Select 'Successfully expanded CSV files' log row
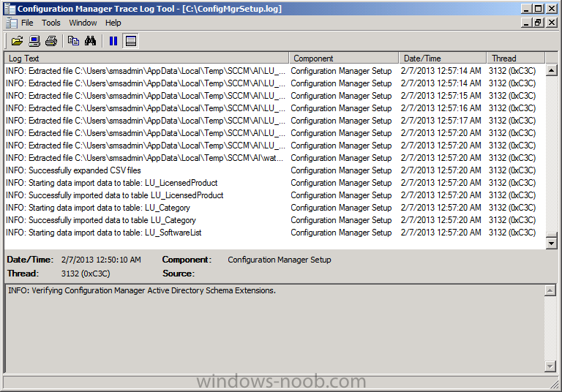The image size is (562, 392). 274,170
